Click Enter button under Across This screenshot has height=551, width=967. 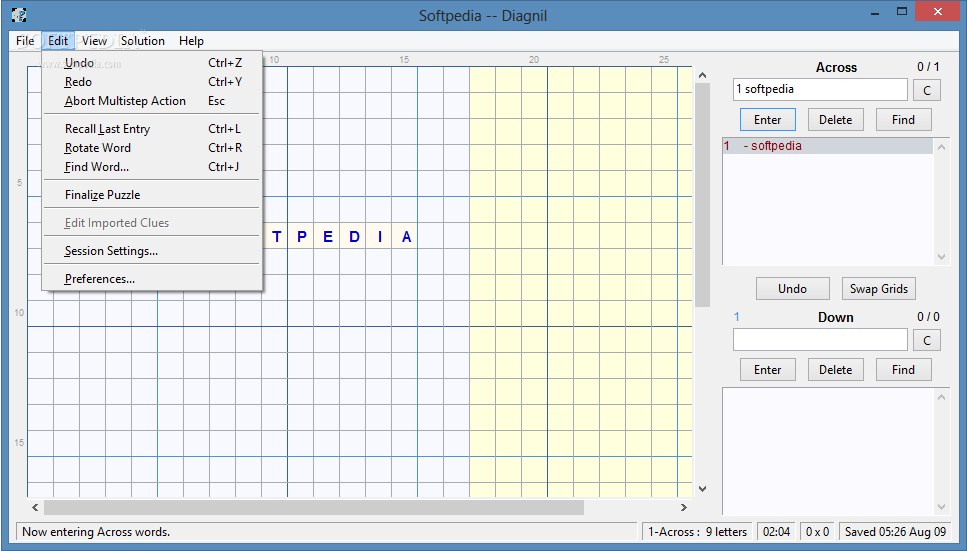(768, 120)
